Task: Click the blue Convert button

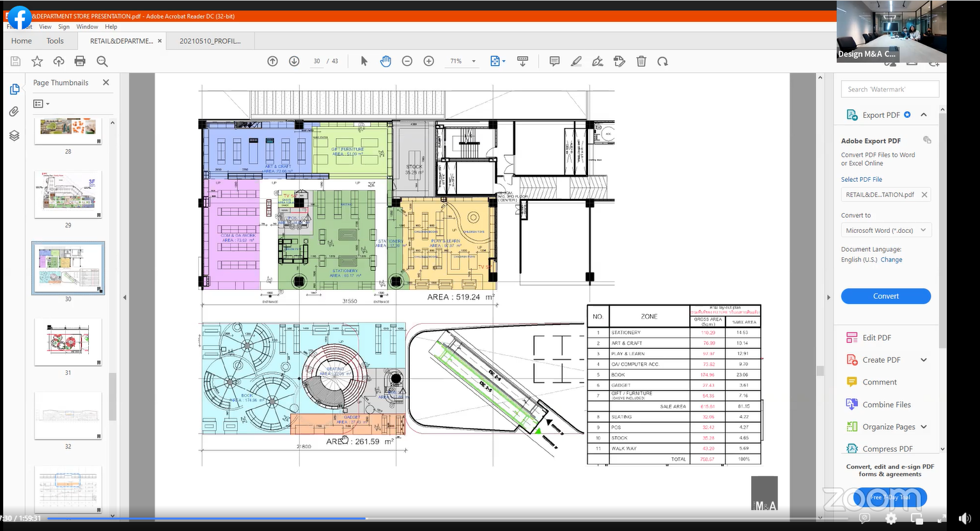Action: [885, 296]
